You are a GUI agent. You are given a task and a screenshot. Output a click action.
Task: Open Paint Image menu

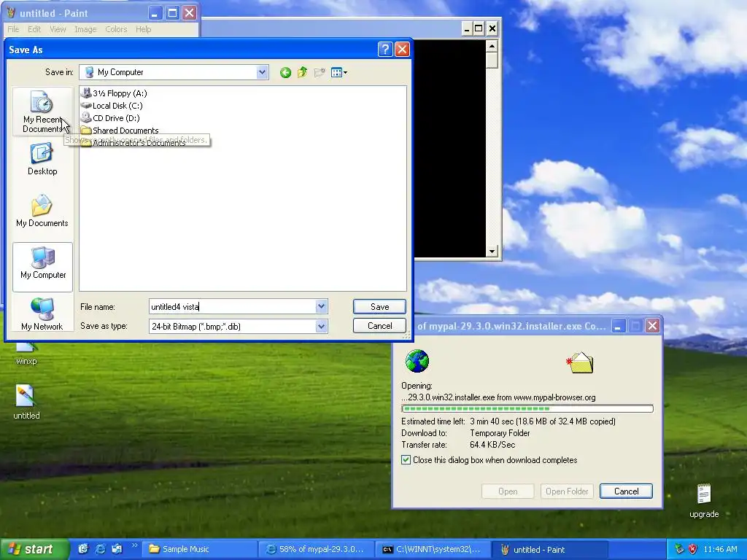click(85, 29)
